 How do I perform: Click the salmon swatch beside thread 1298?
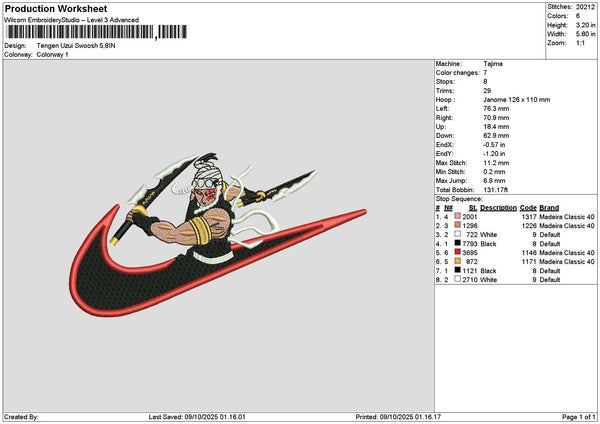tap(457, 225)
